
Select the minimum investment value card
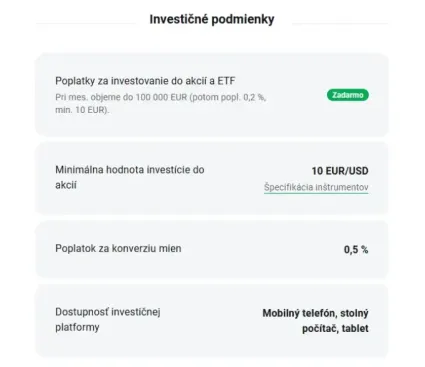[x=212, y=178]
